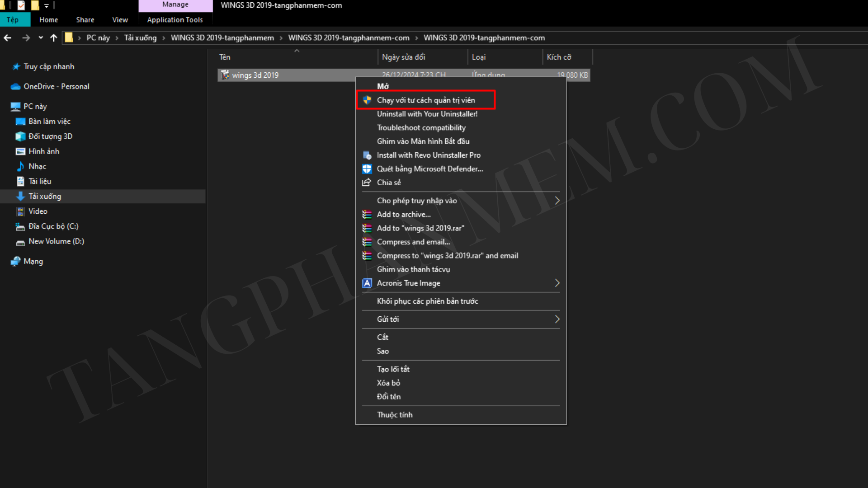Select Đĩa Cục bộ (C:) in sidebar
This screenshot has width=868, height=488.
coord(53,226)
